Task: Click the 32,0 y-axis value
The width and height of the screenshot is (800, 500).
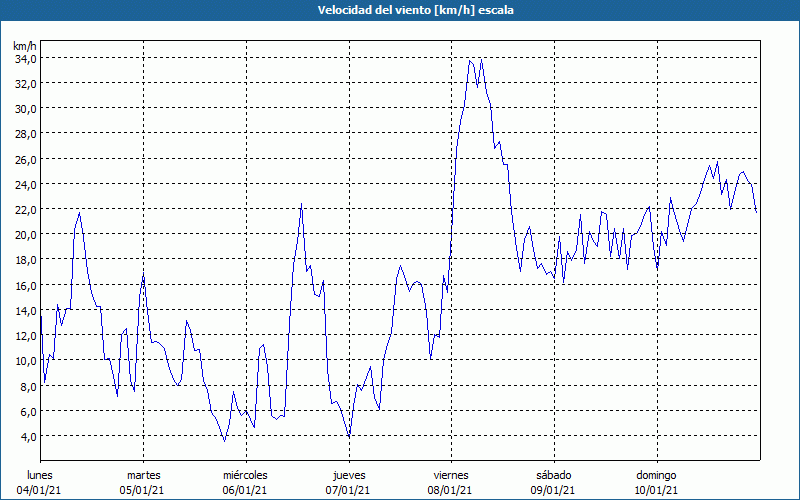Action: (x=25, y=84)
